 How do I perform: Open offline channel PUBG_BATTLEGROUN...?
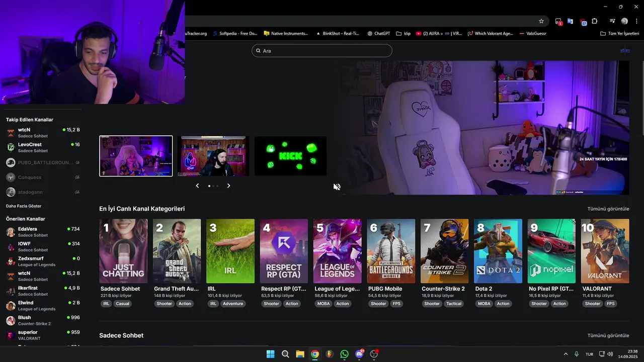[43, 162]
